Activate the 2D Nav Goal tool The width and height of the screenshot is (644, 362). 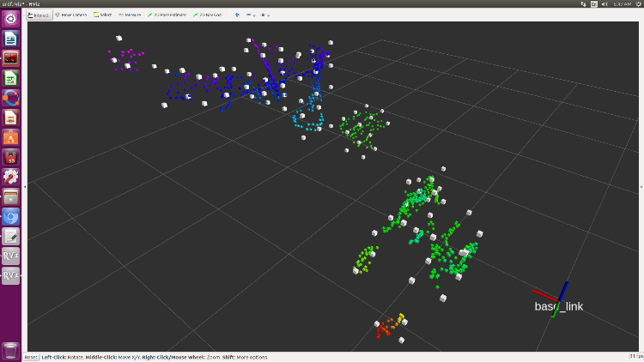[209, 15]
